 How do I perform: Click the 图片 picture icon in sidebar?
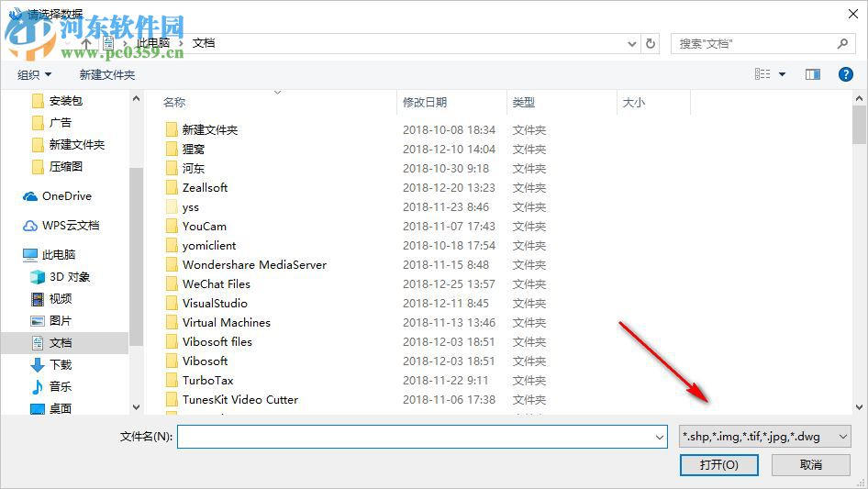tap(38, 320)
